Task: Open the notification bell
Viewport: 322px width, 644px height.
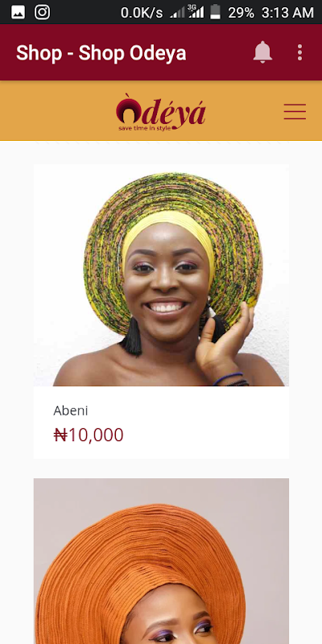Action: [x=262, y=52]
